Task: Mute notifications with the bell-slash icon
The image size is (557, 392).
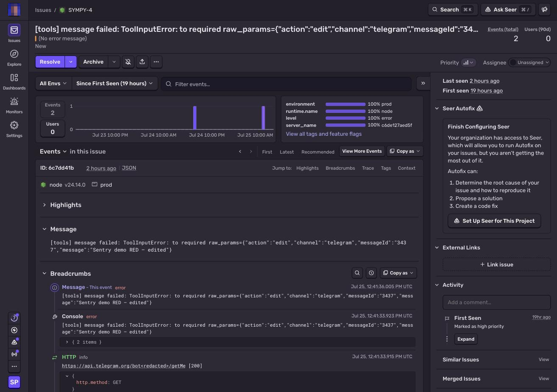Action: 128,62
